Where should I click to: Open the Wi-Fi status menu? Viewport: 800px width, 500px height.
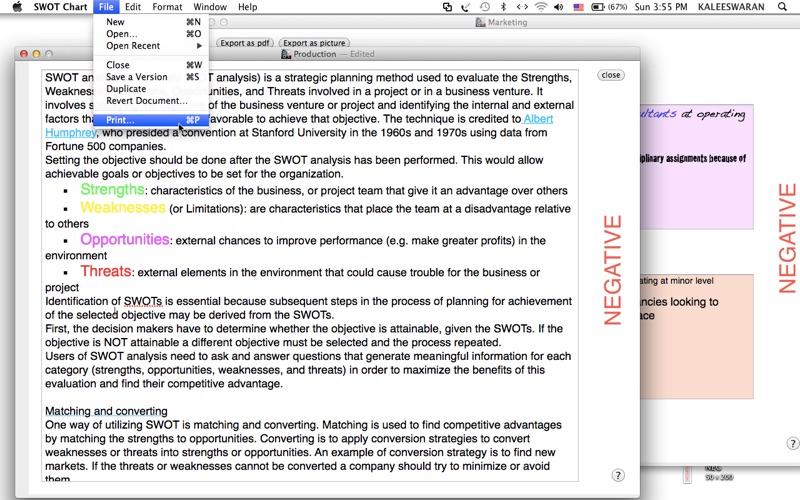(541, 7)
